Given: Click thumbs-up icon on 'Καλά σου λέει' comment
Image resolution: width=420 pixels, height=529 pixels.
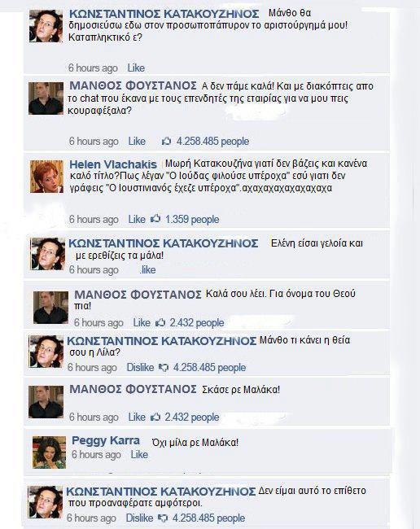Looking at the screenshot, I should click(x=160, y=322).
